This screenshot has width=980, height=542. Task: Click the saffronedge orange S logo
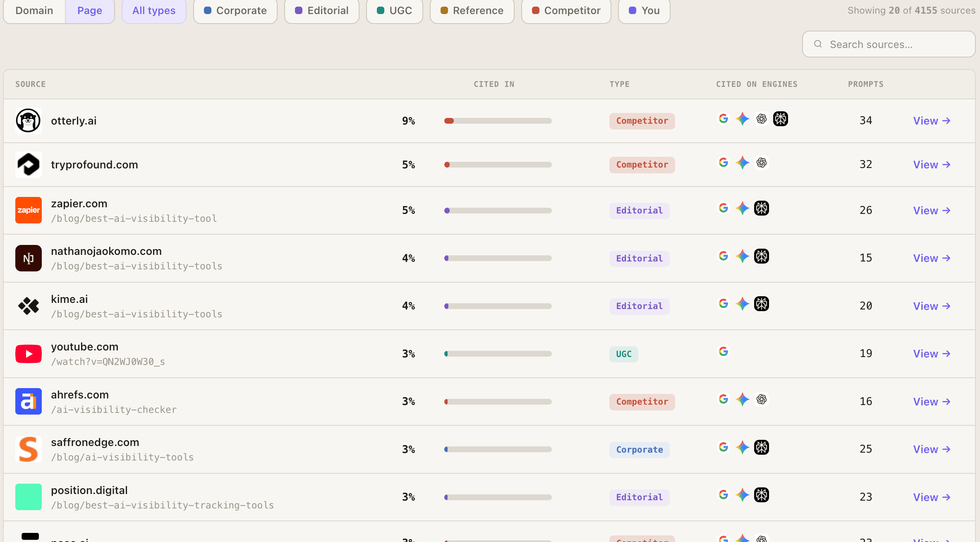tap(28, 449)
